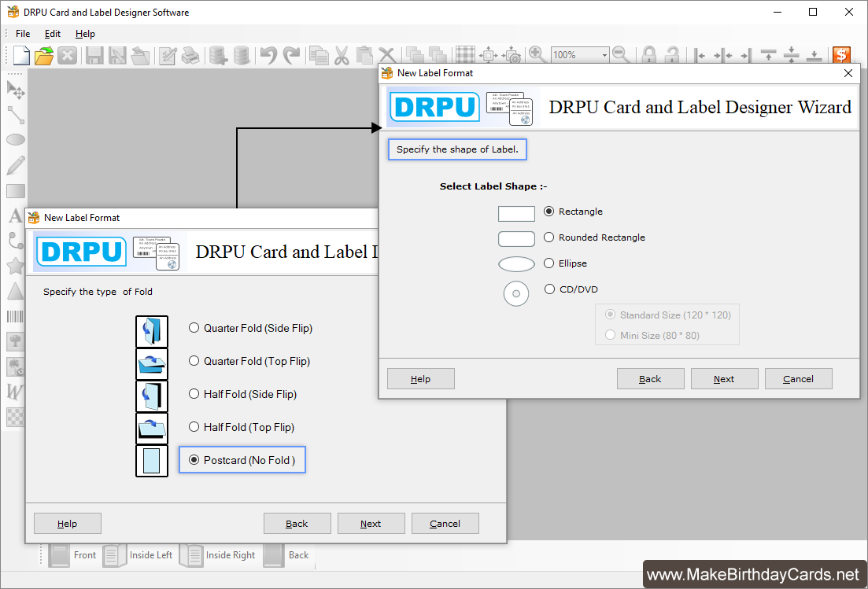Viewport: 868px width, 589px height.
Task: Click the Half Fold (Top Flip) thumbnail
Action: pyautogui.click(x=152, y=429)
